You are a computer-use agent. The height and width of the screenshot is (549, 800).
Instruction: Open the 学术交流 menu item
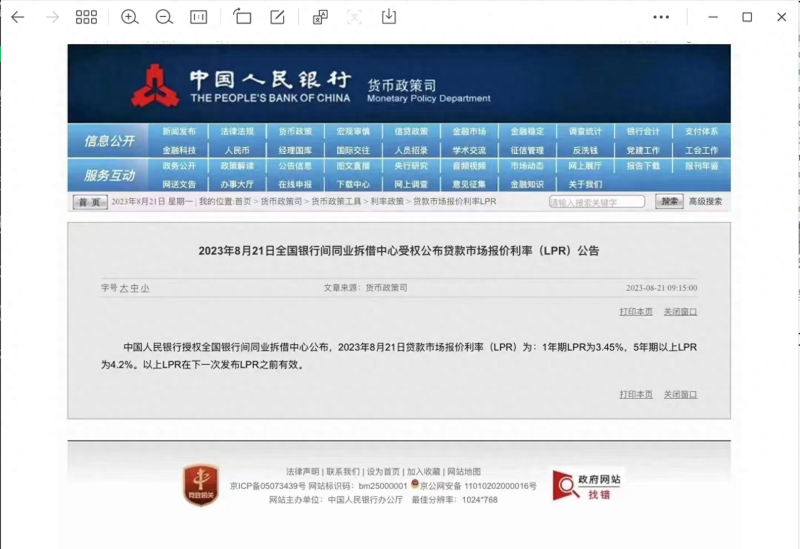coord(469,151)
